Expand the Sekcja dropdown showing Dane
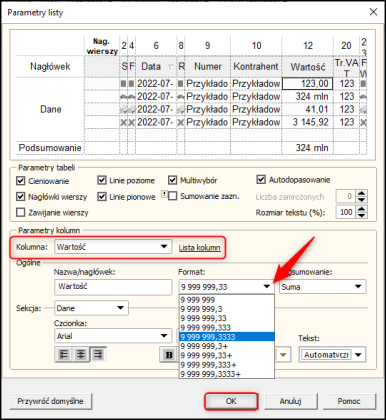The image size is (386, 420). [x=91, y=308]
